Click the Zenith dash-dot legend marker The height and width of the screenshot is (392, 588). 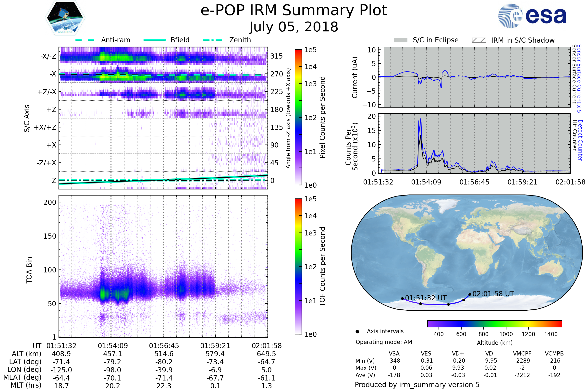pos(212,40)
